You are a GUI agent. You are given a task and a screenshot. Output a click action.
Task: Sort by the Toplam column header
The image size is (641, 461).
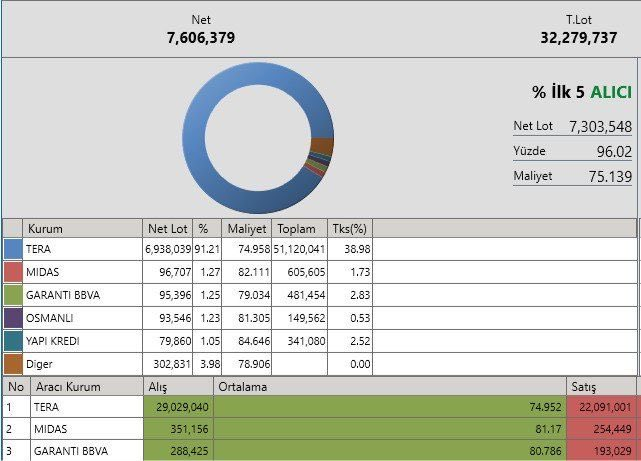[x=300, y=228]
